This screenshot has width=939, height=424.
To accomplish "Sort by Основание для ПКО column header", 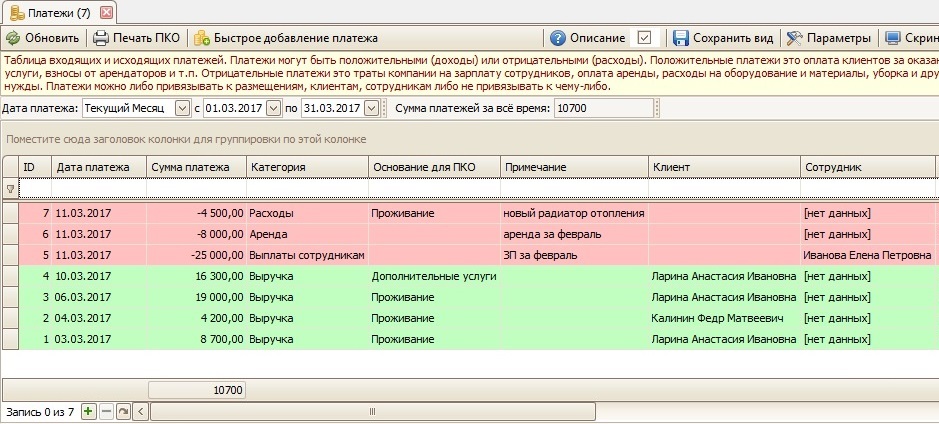I will coord(434,167).
